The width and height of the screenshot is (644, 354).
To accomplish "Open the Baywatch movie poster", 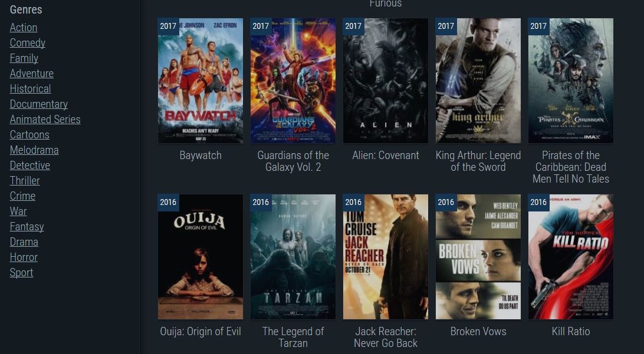I will coord(201,81).
